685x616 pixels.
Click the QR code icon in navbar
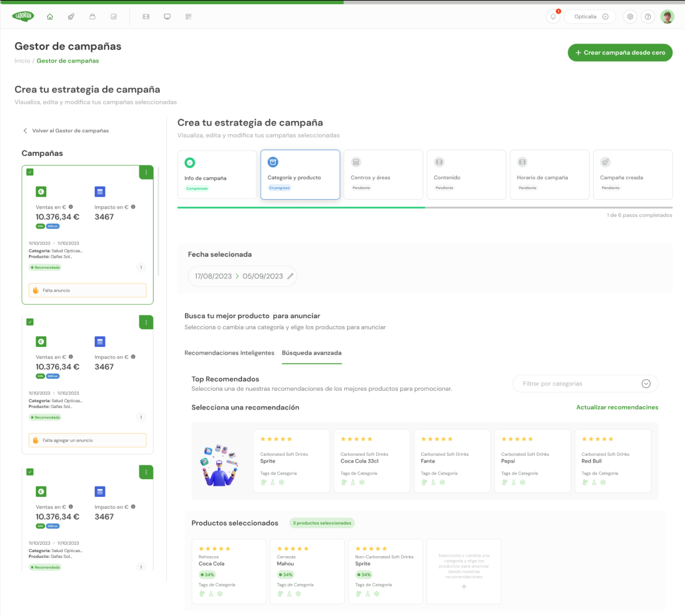click(188, 17)
